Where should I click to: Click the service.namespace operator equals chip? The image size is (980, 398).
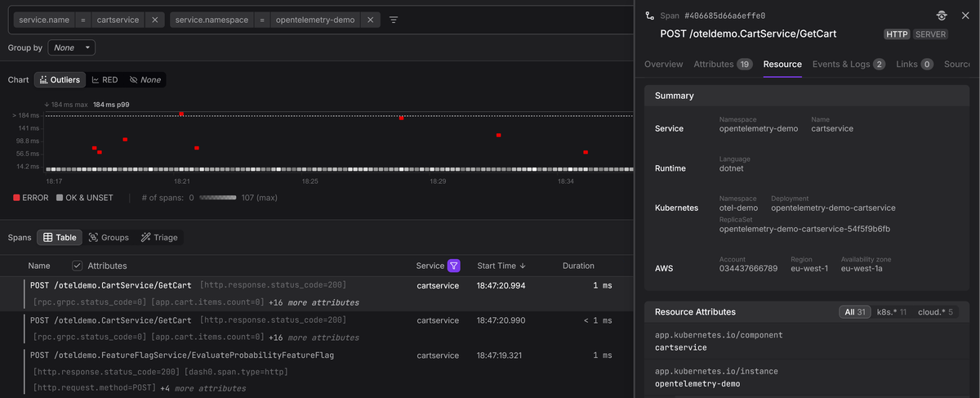(262, 20)
